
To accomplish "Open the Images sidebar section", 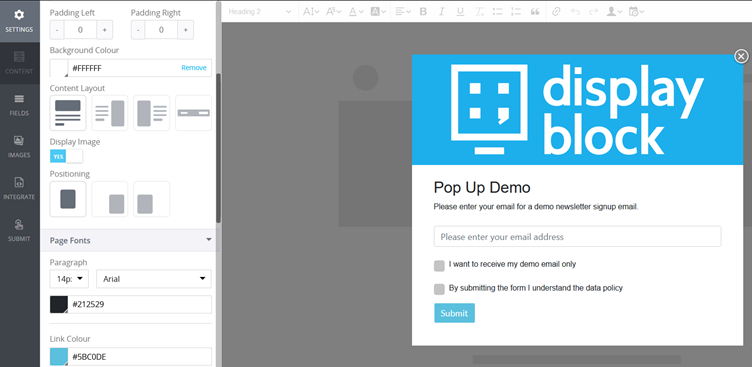I will click(19, 147).
